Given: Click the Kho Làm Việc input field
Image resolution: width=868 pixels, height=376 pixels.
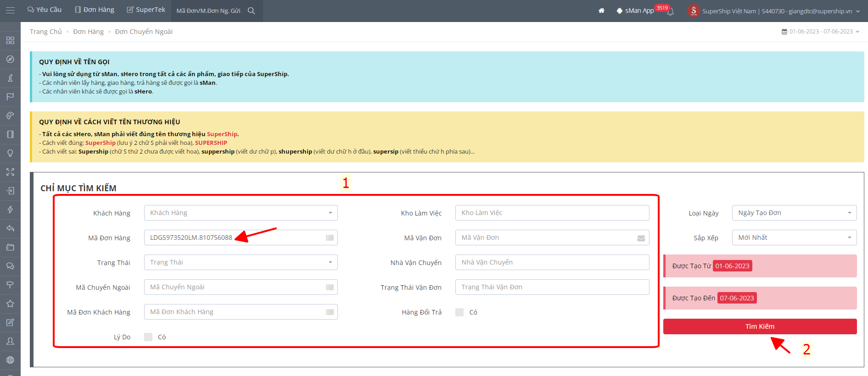Looking at the screenshot, I should (x=552, y=213).
